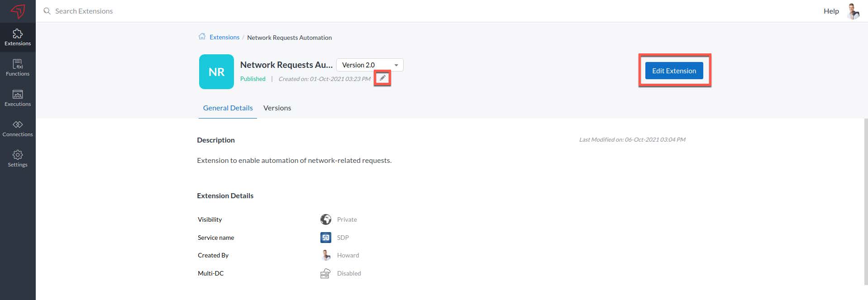The height and width of the screenshot is (300, 868).
Task: Select the General Details tab
Action: click(228, 108)
